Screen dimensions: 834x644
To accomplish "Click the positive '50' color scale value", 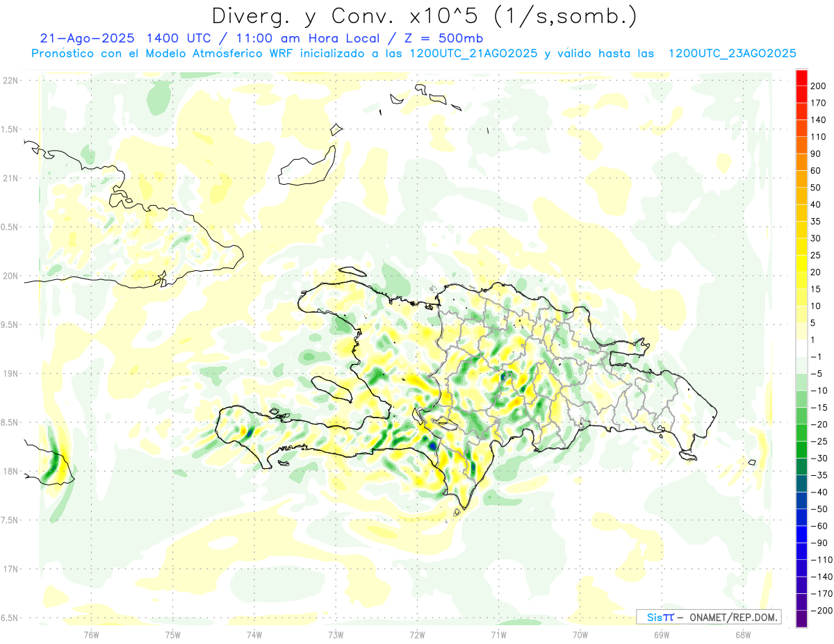I will tap(816, 188).
